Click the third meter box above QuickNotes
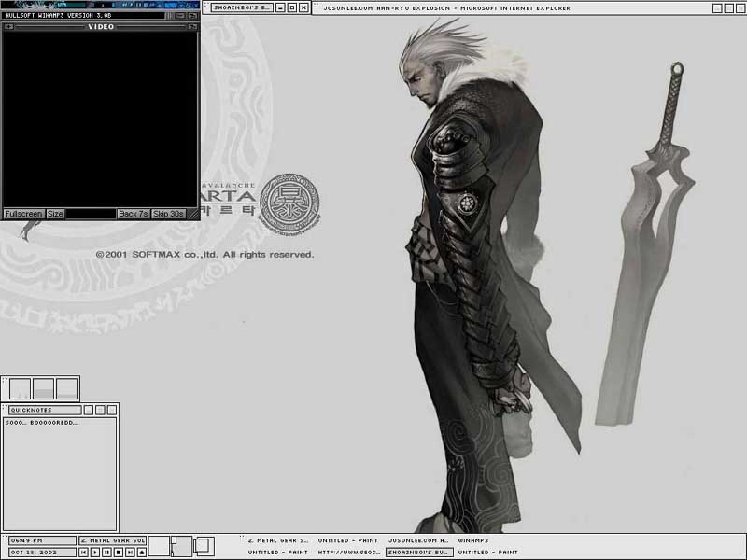The width and height of the screenshot is (747, 560). pyautogui.click(x=66, y=388)
